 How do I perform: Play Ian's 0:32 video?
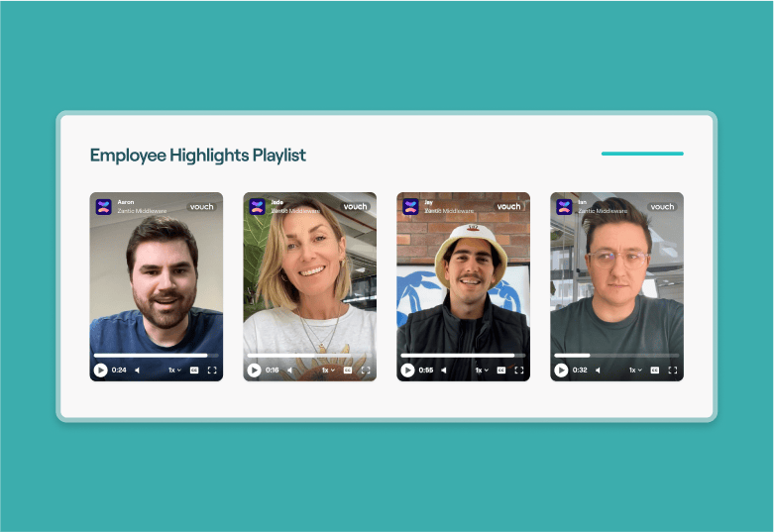[x=561, y=371]
